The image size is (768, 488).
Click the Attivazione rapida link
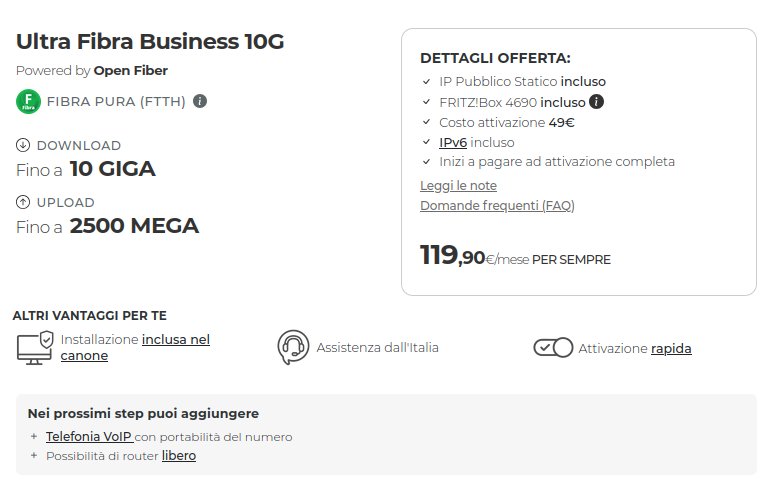pyautogui.click(x=671, y=348)
